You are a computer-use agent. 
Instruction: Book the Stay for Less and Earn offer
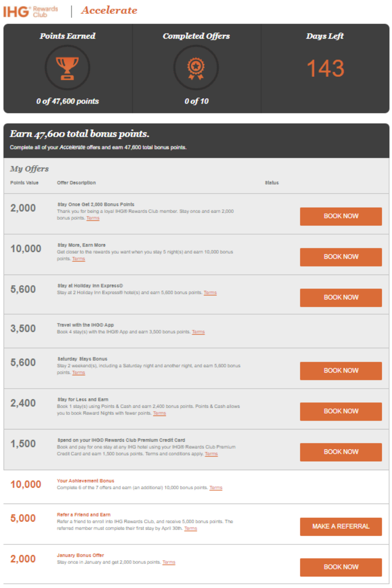(341, 411)
